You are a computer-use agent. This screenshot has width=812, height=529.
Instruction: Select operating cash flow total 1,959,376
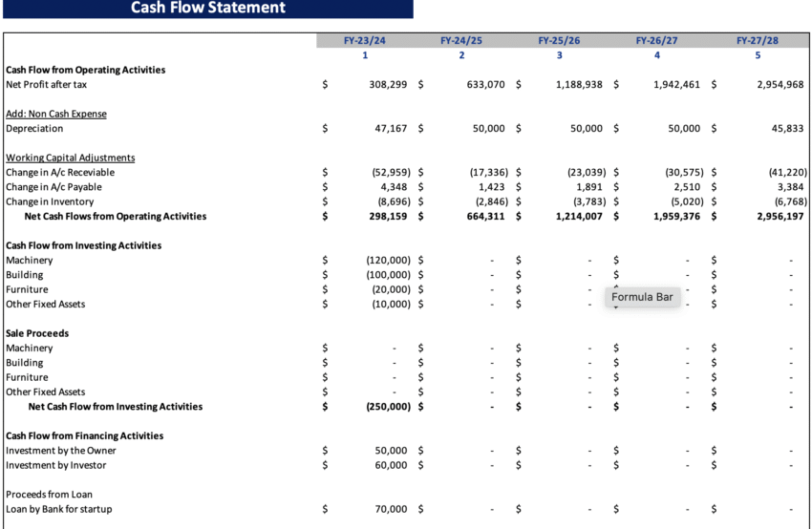[x=676, y=217]
